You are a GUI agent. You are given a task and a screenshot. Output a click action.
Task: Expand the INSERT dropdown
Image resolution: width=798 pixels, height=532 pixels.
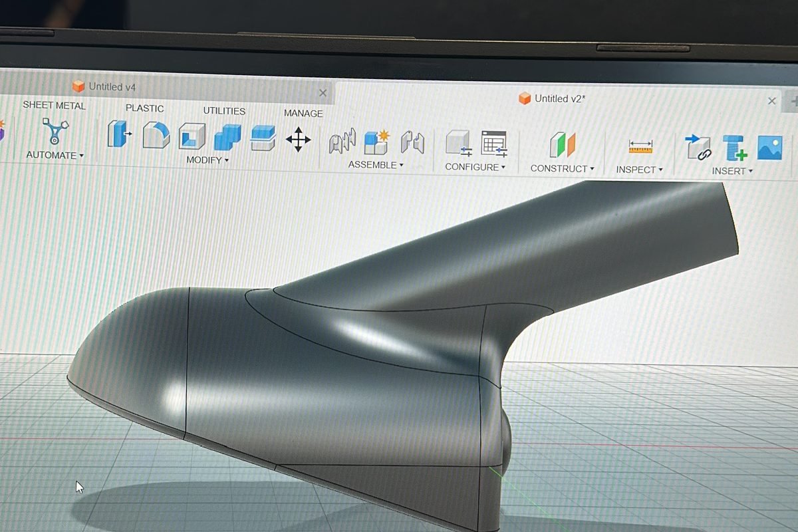click(732, 172)
